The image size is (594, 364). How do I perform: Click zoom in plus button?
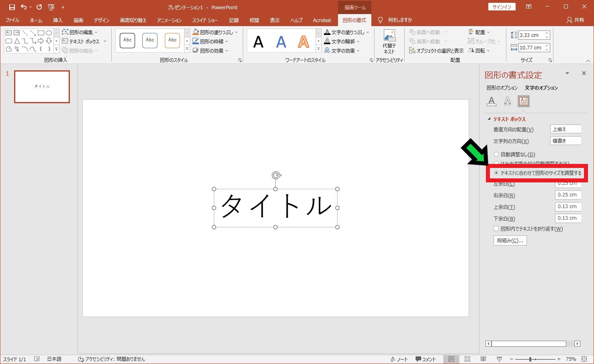(559, 359)
